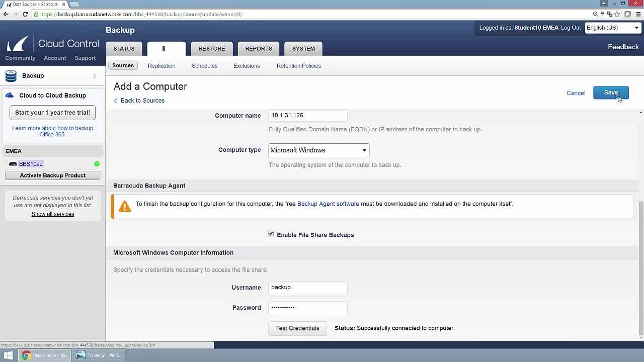644x362 pixels.
Task: Click the Log Out link
Action: [571, 28]
